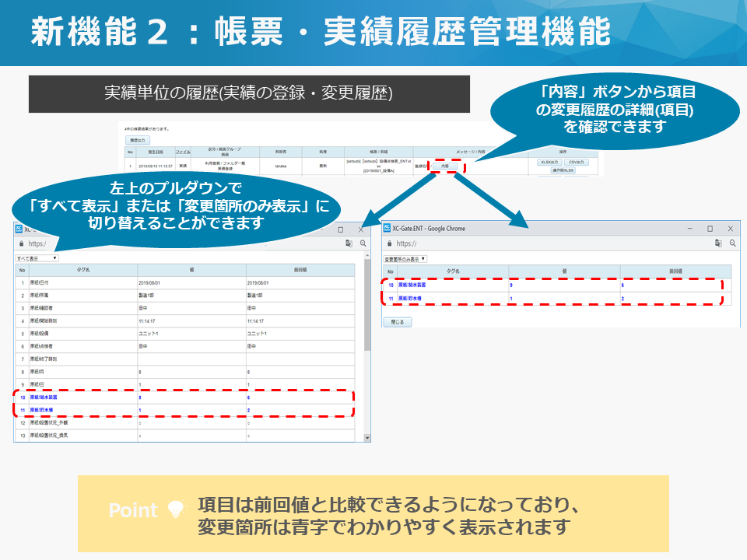The height and width of the screenshot is (560, 747).
Task: Select row 1 原紙!日付 in left window
Action: (184, 283)
